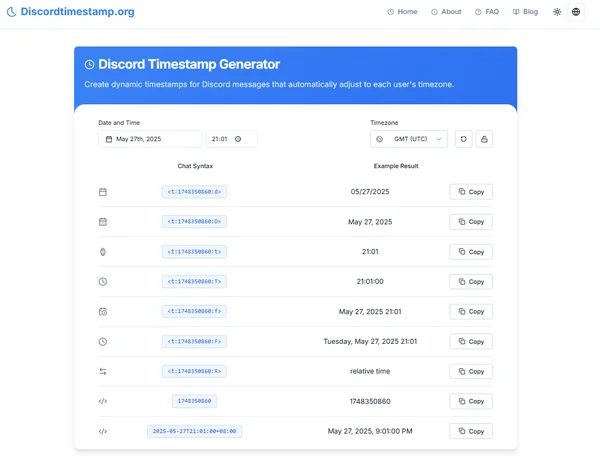Click calendar-clock icon in May 27, 2025 21:01 row
This screenshot has height=466, width=600.
click(x=103, y=311)
